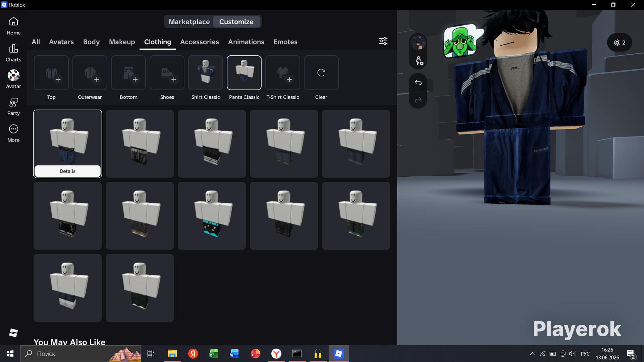Click the taskbar search box
644x362 pixels.
(x=80, y=354)
